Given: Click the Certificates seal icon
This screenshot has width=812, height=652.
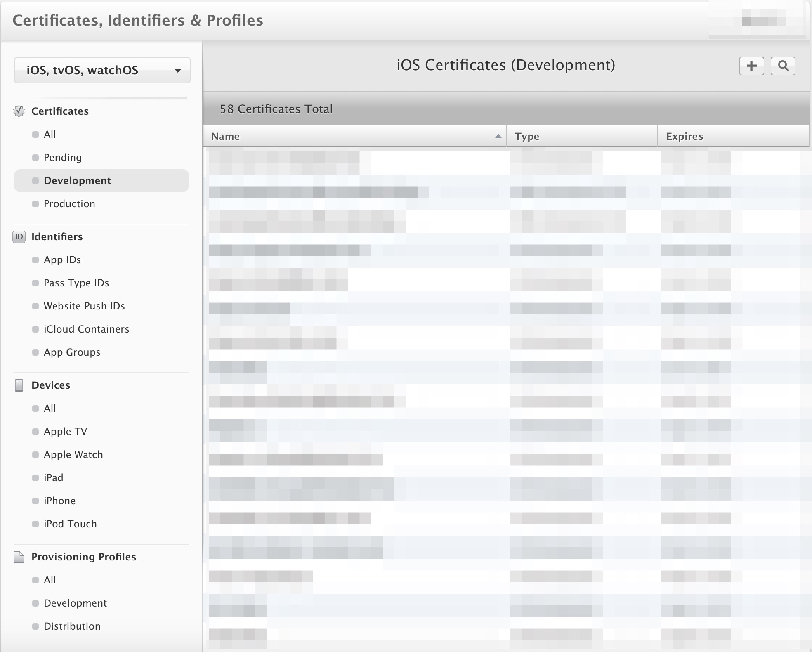Looking at the screenshot, I should [x=19, y=111].
